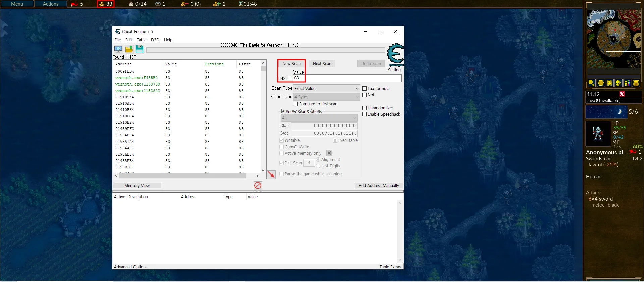Click the hourglass timer icon
Screen dimensions: 644x282
240,4
